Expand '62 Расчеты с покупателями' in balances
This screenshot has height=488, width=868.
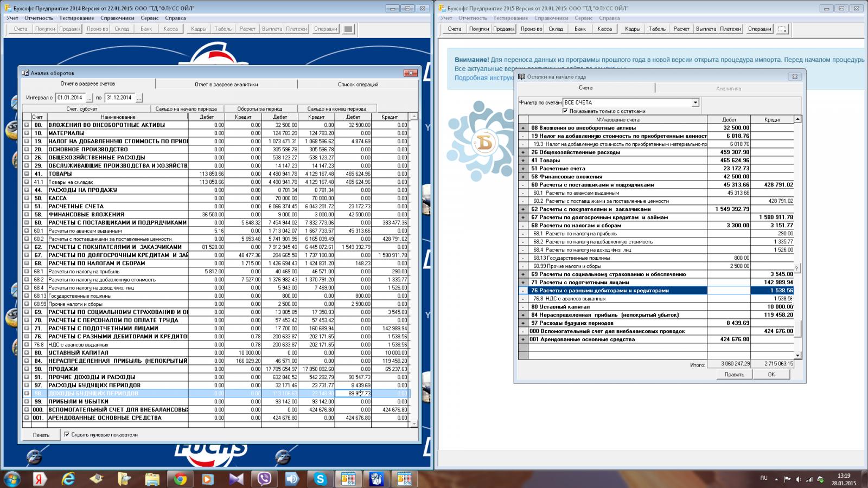pos(523,209)
